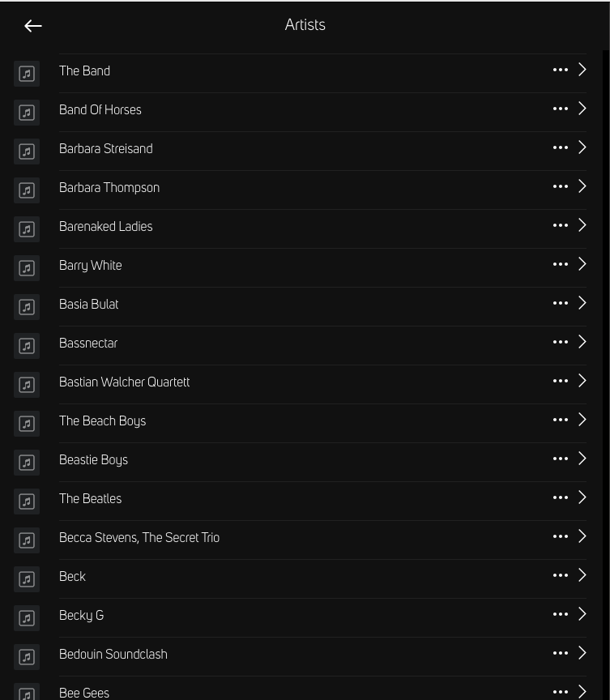Expand Barenaked Ladies using the right chevron

coord(582,225)
